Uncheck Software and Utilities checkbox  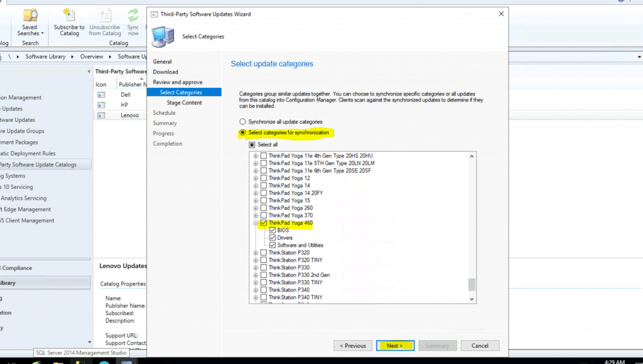pos(273,245)
